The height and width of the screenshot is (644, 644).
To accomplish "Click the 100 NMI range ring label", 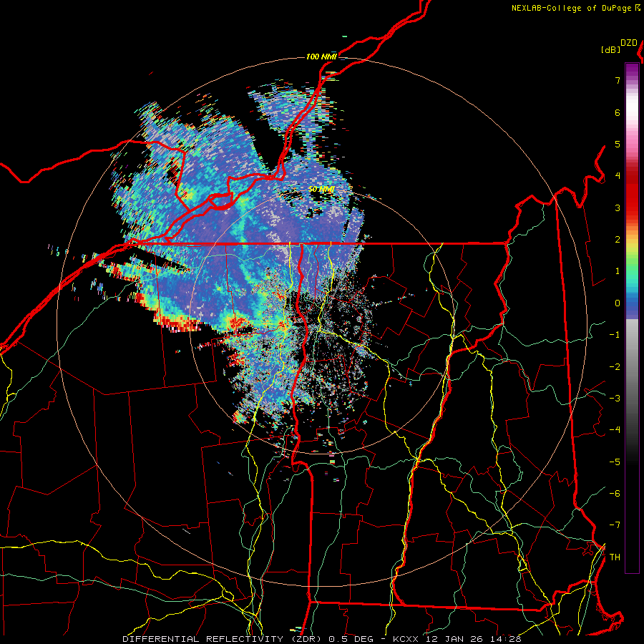I will pyautogui.click(x=321, y=57).
